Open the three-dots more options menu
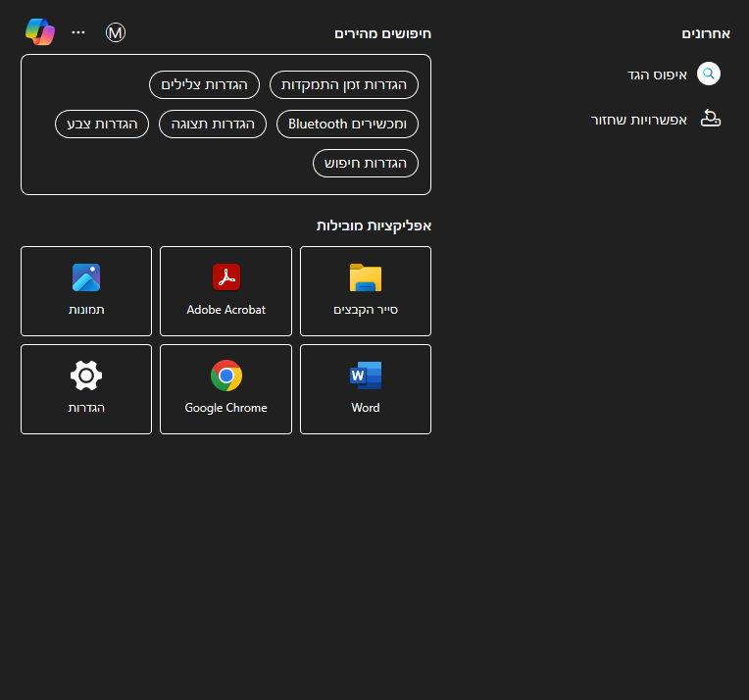The image size is (749, 700). (x=78, y=32)
